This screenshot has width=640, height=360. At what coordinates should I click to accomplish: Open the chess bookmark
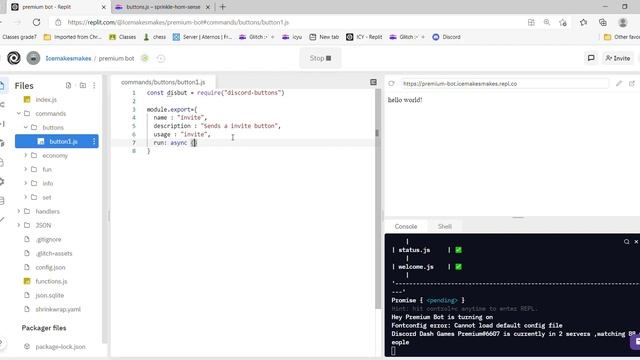click(x=155, y=37)
